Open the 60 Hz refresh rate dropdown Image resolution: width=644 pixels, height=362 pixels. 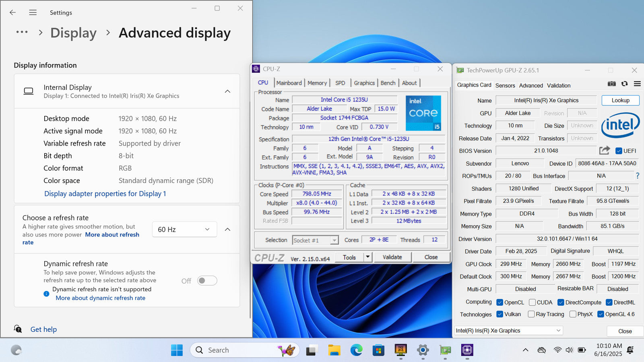(x=184, y=229)
